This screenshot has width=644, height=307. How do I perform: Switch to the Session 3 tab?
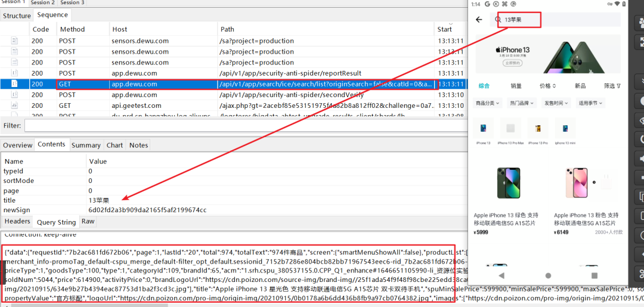[72, 2]
